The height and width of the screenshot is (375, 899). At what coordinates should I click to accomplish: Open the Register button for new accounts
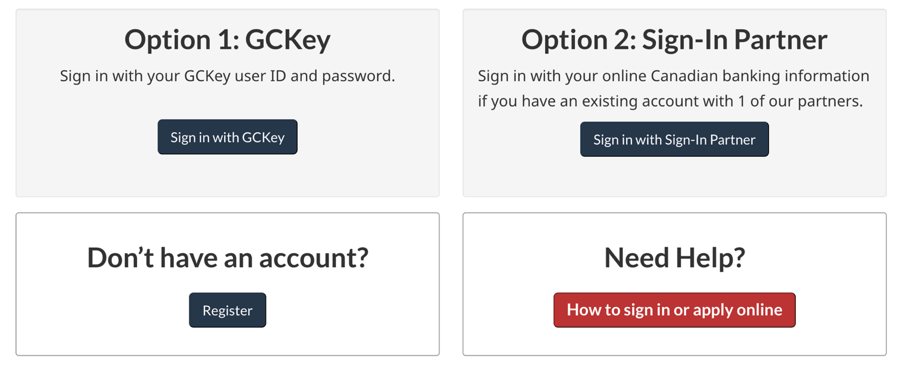click(x=228, y=310)
